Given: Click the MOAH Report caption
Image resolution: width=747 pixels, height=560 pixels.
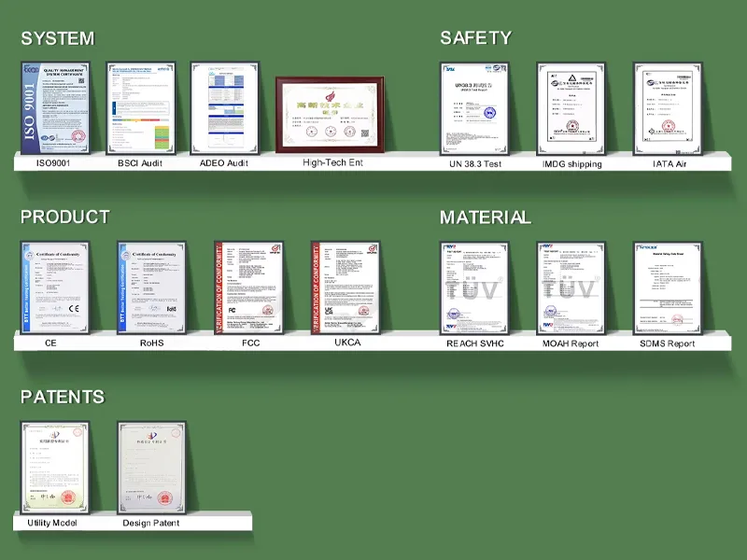Looking at the screenshot, I should tap(571, 343).
